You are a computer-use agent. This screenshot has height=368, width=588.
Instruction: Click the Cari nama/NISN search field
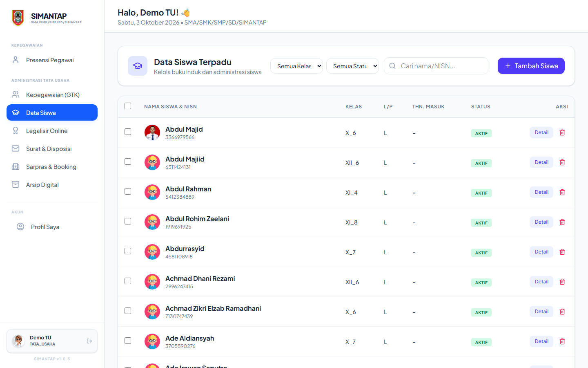pyautogui.click(x=436, y=66)
